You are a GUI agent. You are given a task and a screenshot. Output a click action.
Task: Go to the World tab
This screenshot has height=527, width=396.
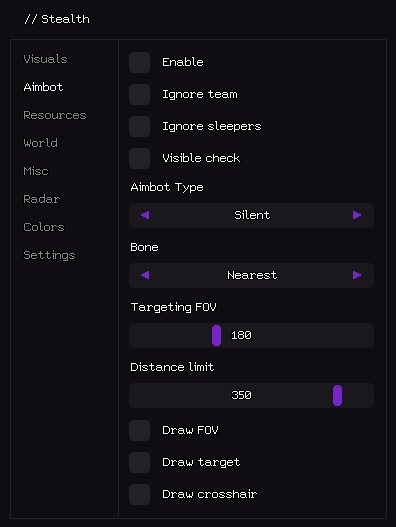click(x=40, y=143)
